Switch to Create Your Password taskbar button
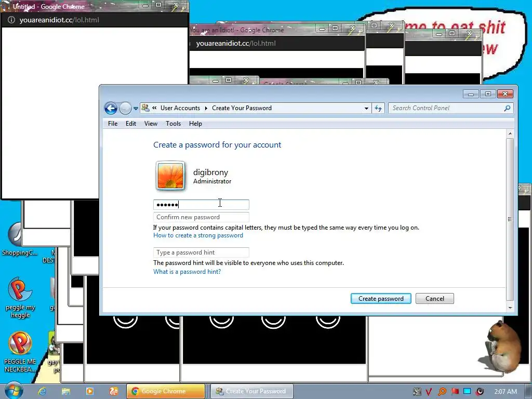The width and height of the screenshot is (532, 399). point(252,391)
